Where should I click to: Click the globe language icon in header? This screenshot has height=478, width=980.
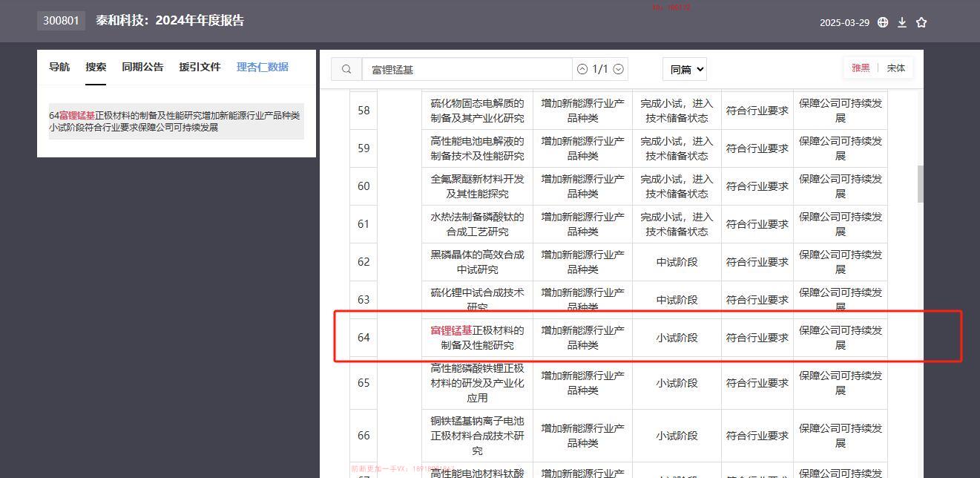click(x=883, y=22)
